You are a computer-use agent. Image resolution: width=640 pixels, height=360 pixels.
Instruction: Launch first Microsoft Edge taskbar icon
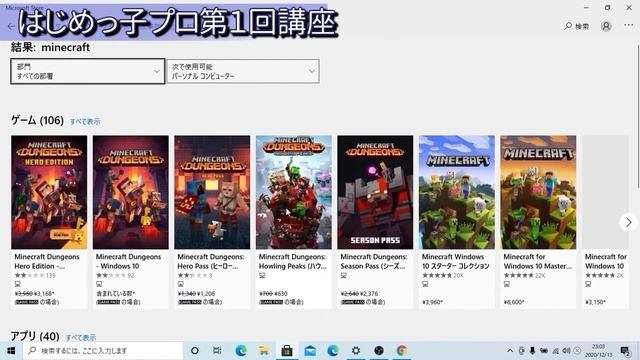[x=241, y=351]
